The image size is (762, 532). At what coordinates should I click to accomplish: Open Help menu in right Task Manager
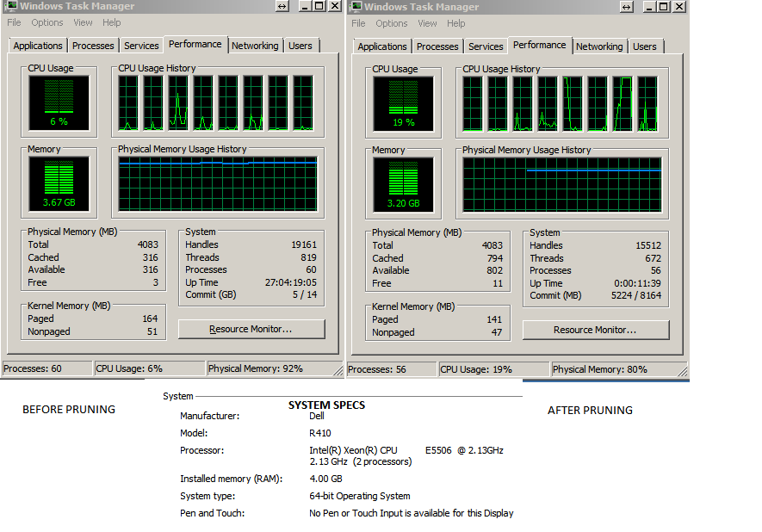click(455, 23)
